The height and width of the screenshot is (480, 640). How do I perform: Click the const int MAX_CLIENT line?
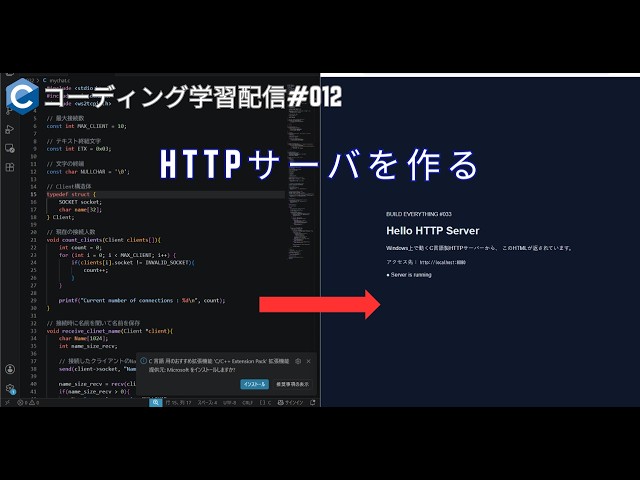86,126
